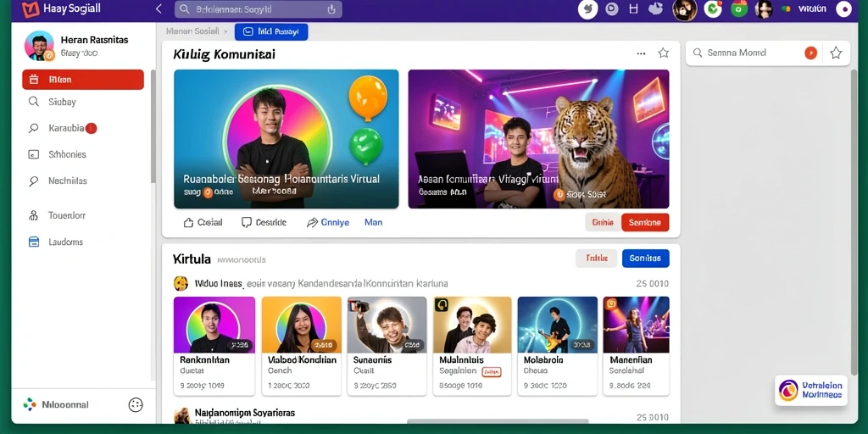Click the star icon next to Semna Montel search
The height and width of the screenshot is (434, 868).
[x=836, y=53]
